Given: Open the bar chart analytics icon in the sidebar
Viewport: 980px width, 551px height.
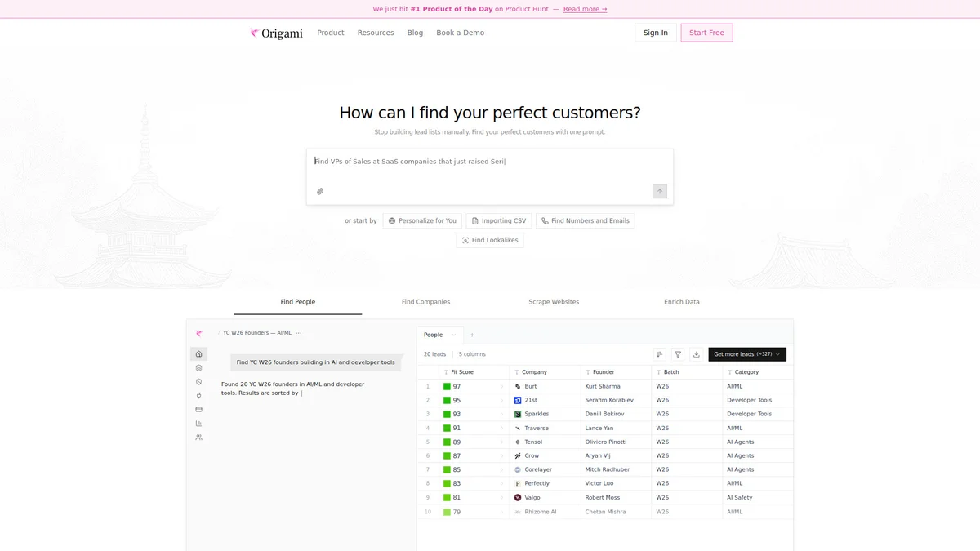Looking at the screenshot, I should 198,424.
